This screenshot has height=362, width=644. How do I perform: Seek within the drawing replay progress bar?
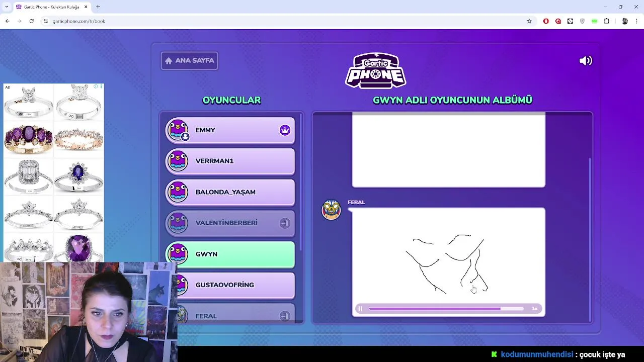[446, 309]
